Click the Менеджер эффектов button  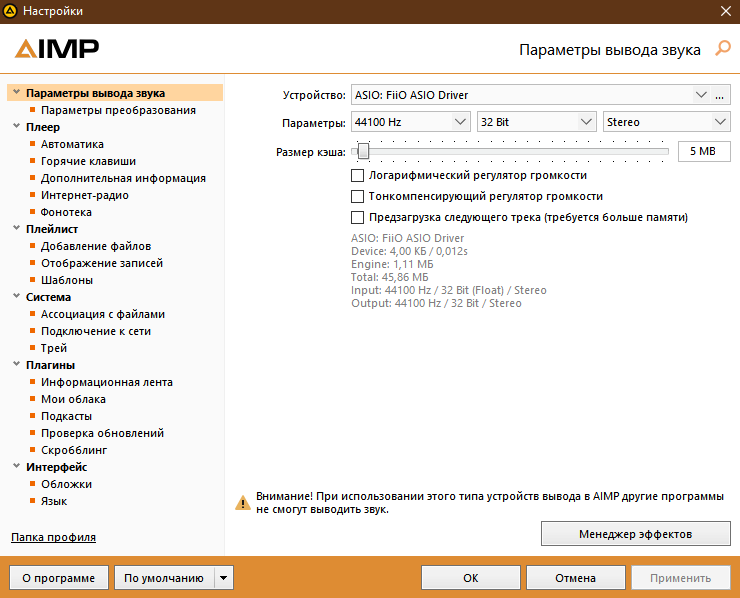635,534
